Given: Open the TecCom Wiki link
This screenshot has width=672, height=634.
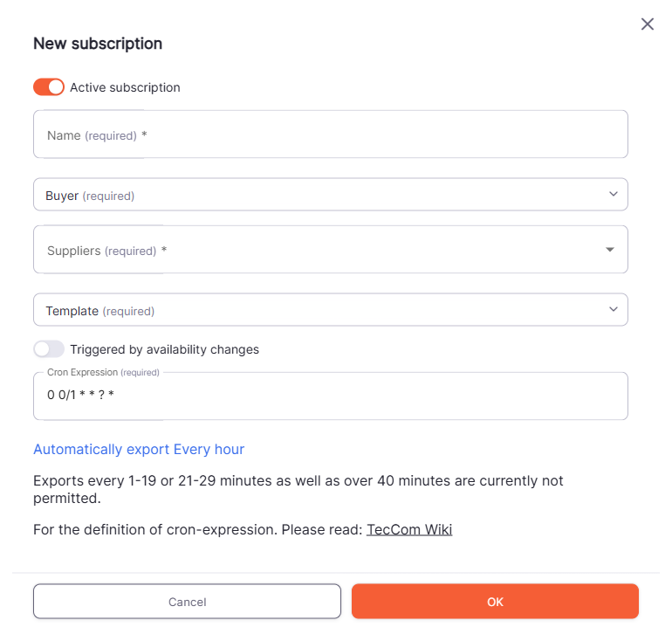Looking at the screenshot, I should tap(409, 529).
